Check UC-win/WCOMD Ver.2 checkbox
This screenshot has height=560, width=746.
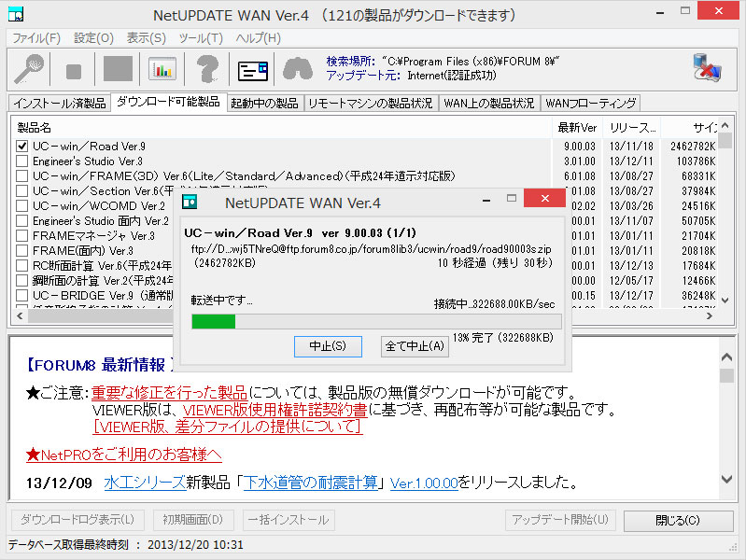tap(21, 205)
